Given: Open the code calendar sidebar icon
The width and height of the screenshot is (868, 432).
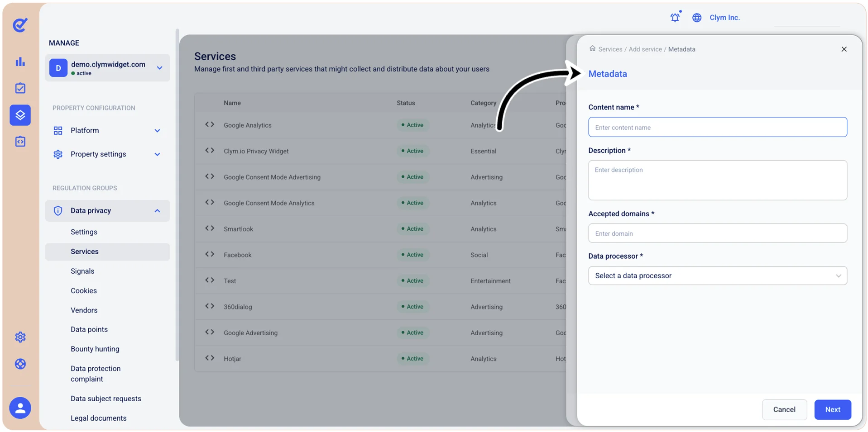Looking at the screenshot, I should coord(20,142).
